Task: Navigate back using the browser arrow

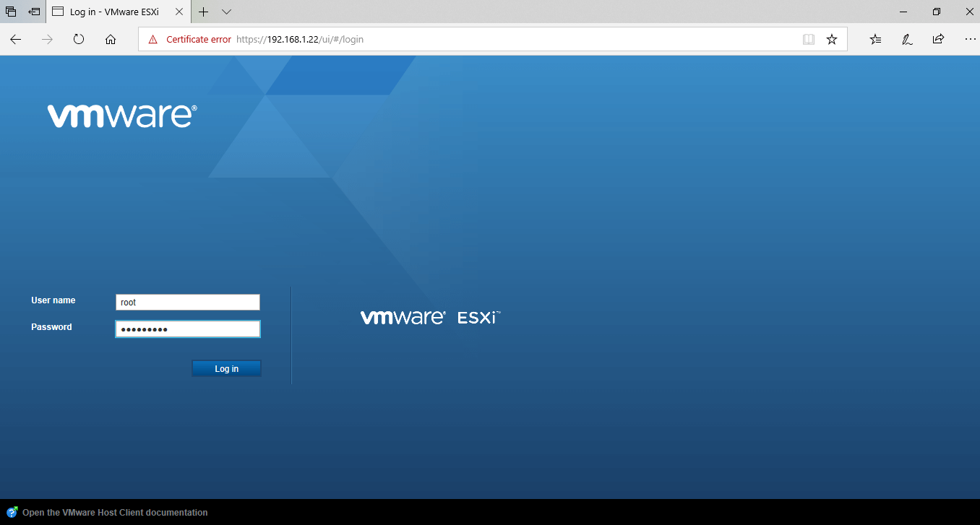Action: (15, 40)
